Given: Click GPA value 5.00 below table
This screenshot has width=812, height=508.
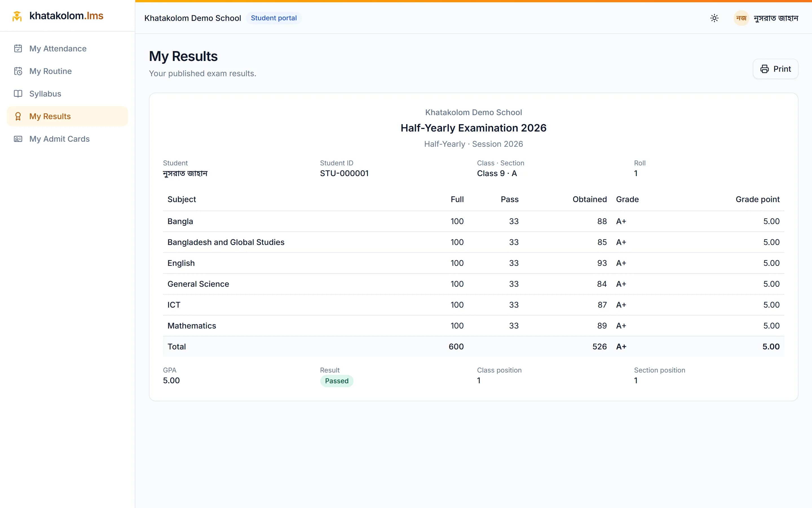Looking at the screenshot, I should (x=171, y=381).
